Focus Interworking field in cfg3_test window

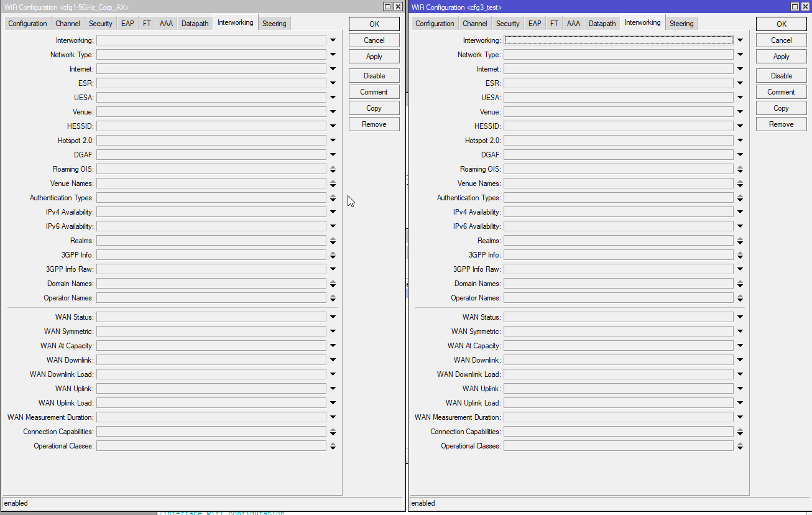tap(619, 40)
